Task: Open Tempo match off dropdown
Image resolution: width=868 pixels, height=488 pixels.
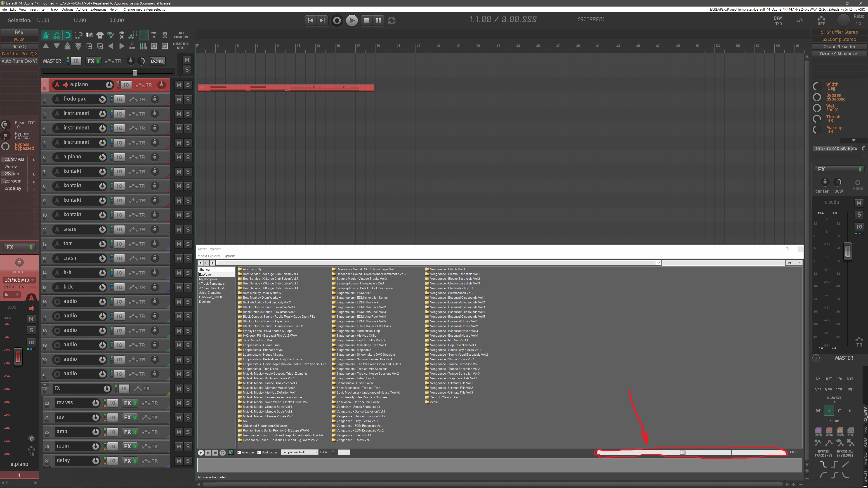Action: (x=299, y=452)
